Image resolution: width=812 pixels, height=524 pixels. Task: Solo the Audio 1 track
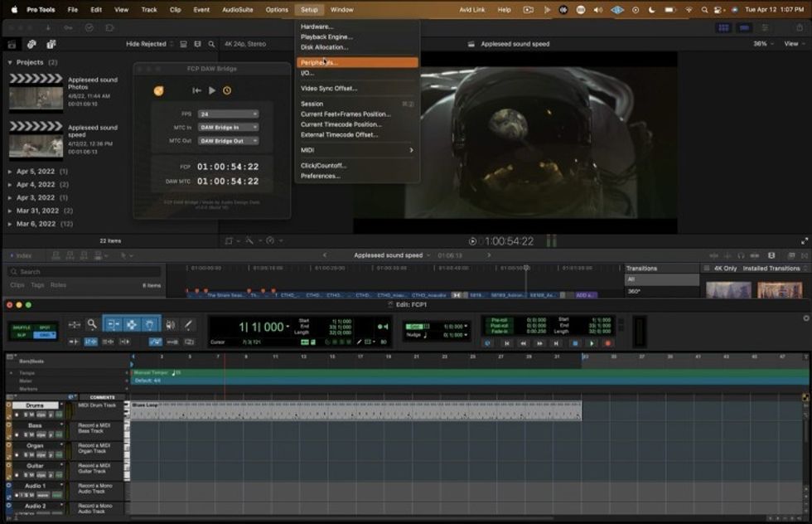point(25,496)
